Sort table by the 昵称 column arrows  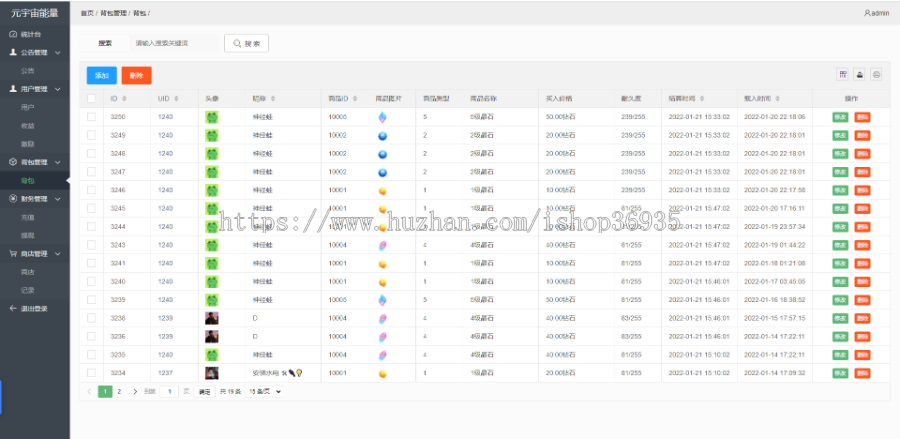pyautogui.click(x=273, y=99)
